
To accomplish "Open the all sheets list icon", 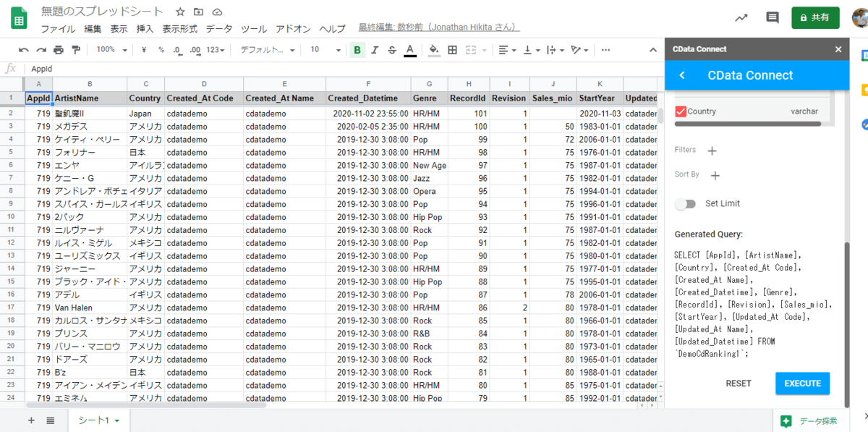I will (x=51, y=420).
